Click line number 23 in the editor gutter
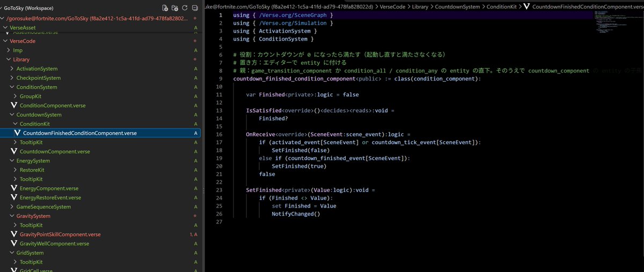 (219, 190)
